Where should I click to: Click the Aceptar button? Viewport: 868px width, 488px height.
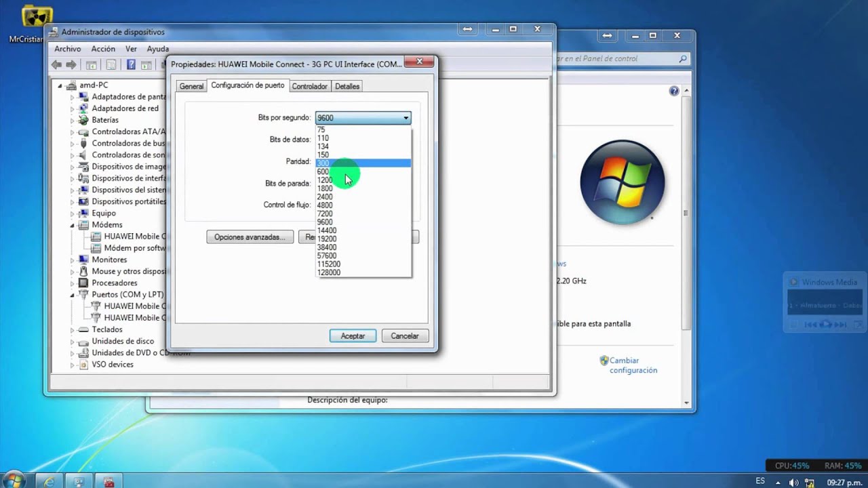point(353,335)
